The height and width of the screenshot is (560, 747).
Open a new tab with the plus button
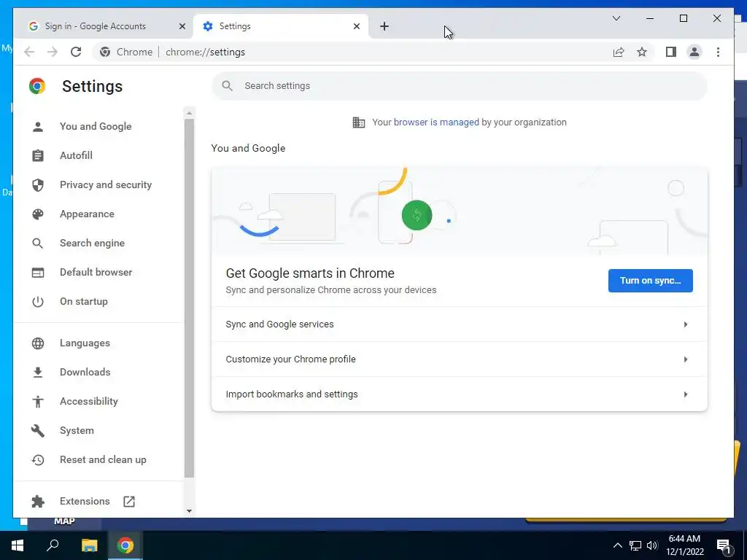pyautogui.click(x=384, y=27)
